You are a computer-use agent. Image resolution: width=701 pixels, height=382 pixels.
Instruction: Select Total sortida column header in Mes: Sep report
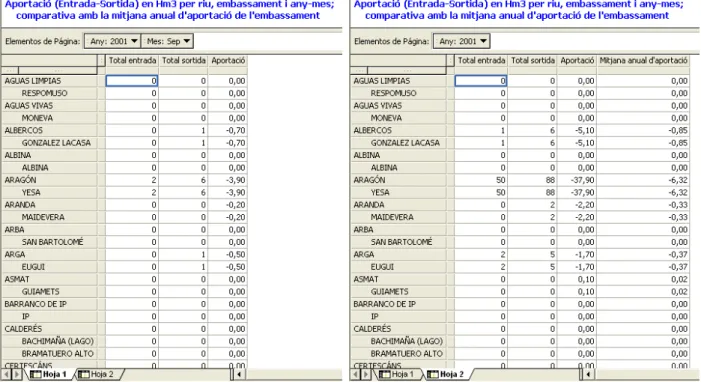click(x=183, y=60)
